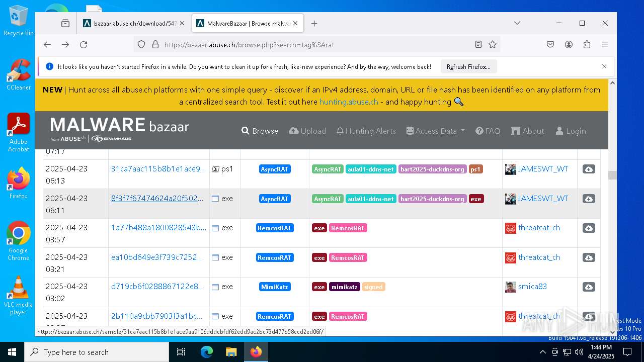Go back to previous page

pyautogui.click(x=47, y=45)
